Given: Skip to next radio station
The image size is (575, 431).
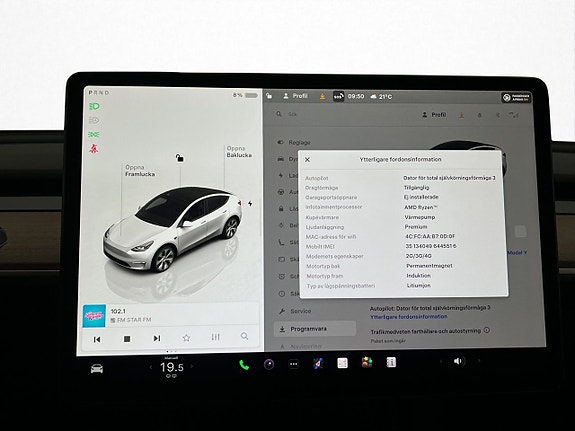Looking at the screenshot, I should point(157,338).
